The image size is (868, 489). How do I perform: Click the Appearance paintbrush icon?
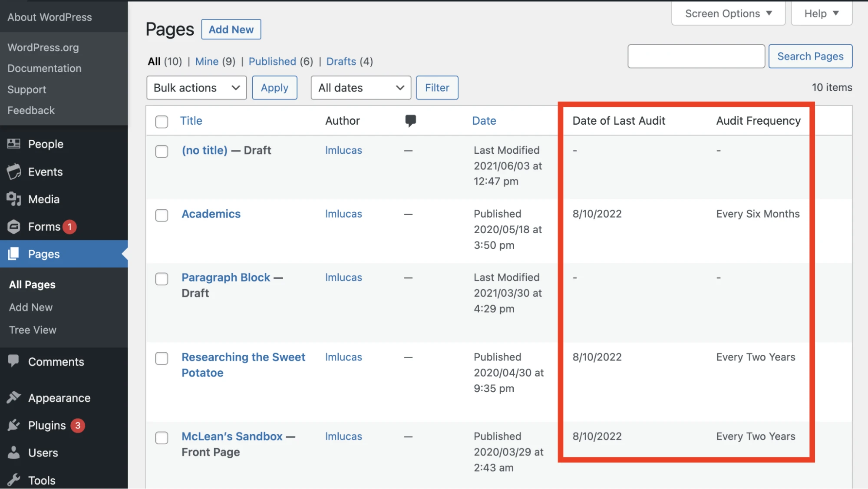(x=14, y=397)
